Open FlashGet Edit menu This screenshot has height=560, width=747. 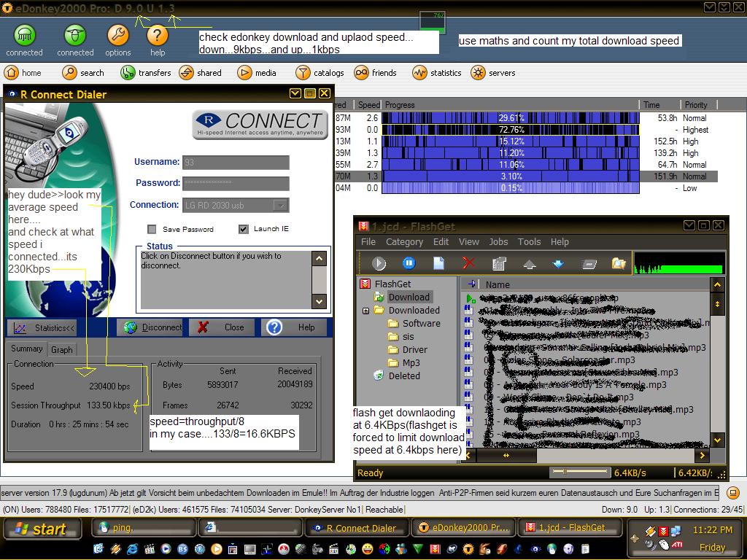(x=441, y=242)
